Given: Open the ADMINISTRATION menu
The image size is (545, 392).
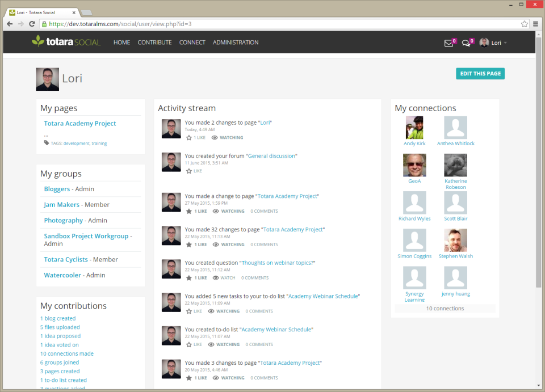Looking at the screenshot, I should pos(236,43).
